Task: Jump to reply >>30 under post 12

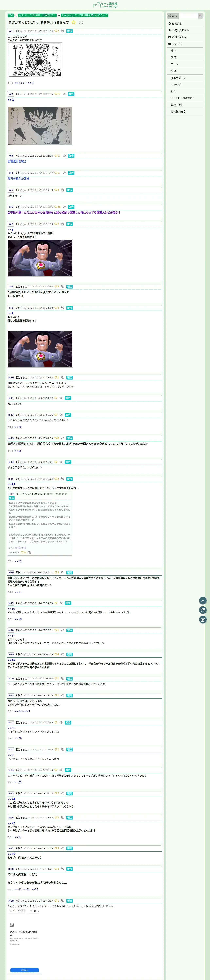Action: pos(18,427)
